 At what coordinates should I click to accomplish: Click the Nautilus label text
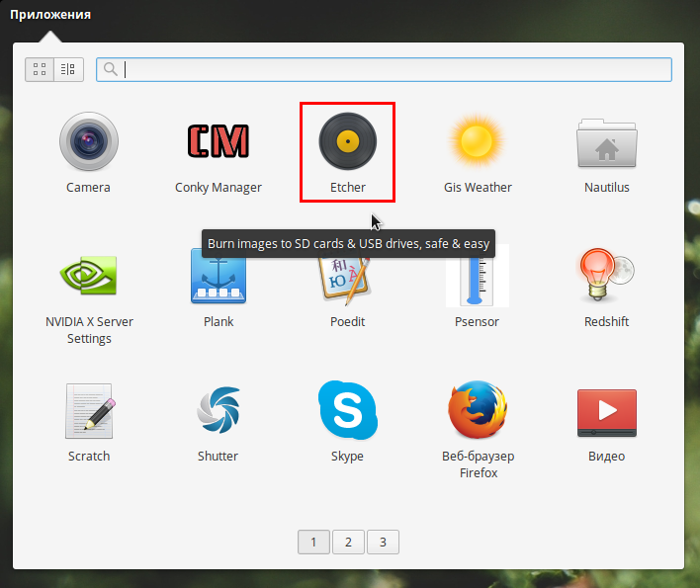[607, 188]
